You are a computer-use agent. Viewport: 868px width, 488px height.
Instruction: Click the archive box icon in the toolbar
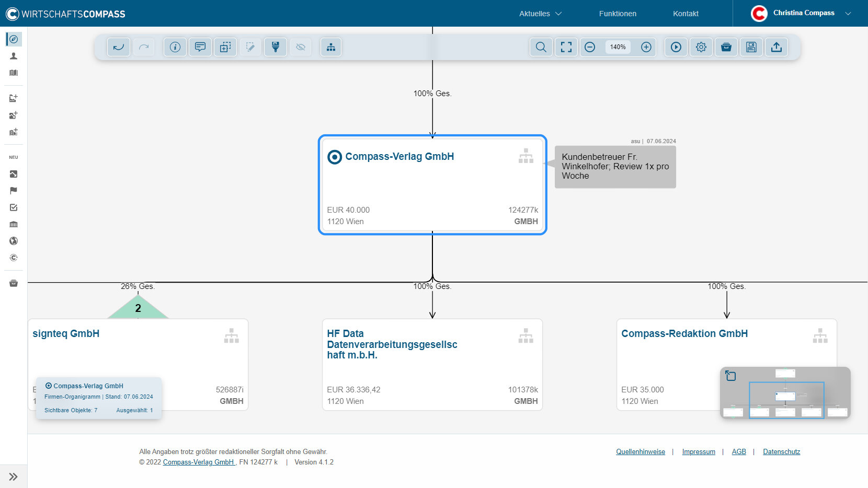726,47
